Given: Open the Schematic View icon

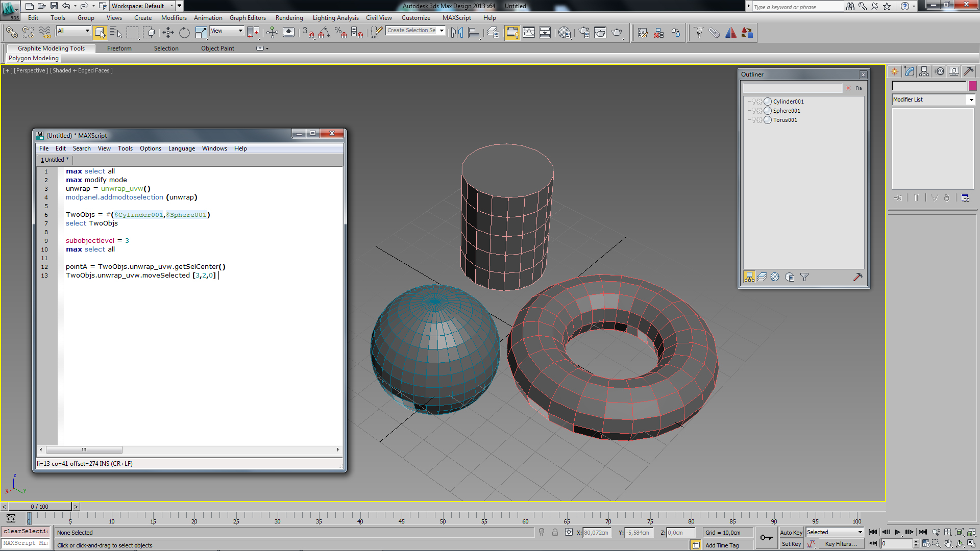Looking at the screenshot, I should point(545,33).
